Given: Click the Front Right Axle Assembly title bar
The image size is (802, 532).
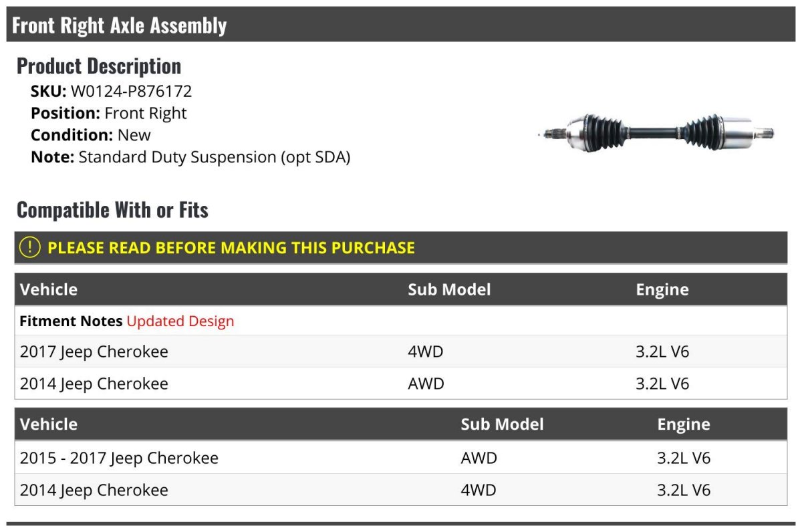Looking at the screenshot, I should pos(401,25).
